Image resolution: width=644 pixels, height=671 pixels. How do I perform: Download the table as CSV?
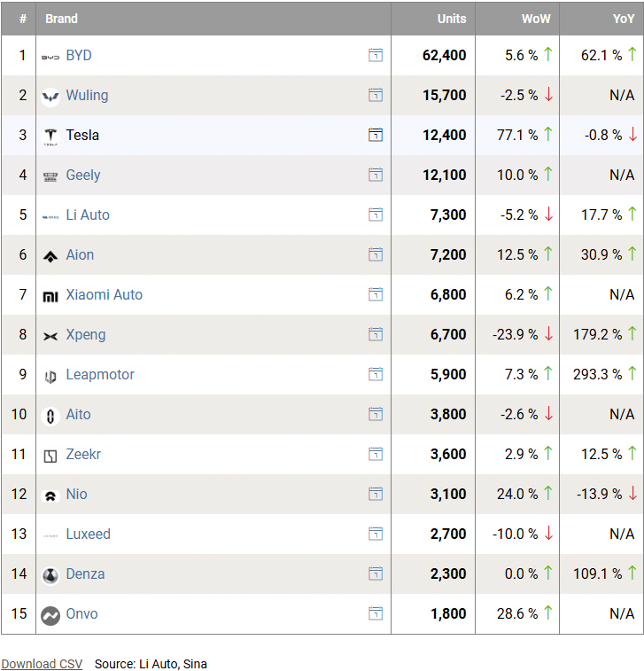coord(42,664)
